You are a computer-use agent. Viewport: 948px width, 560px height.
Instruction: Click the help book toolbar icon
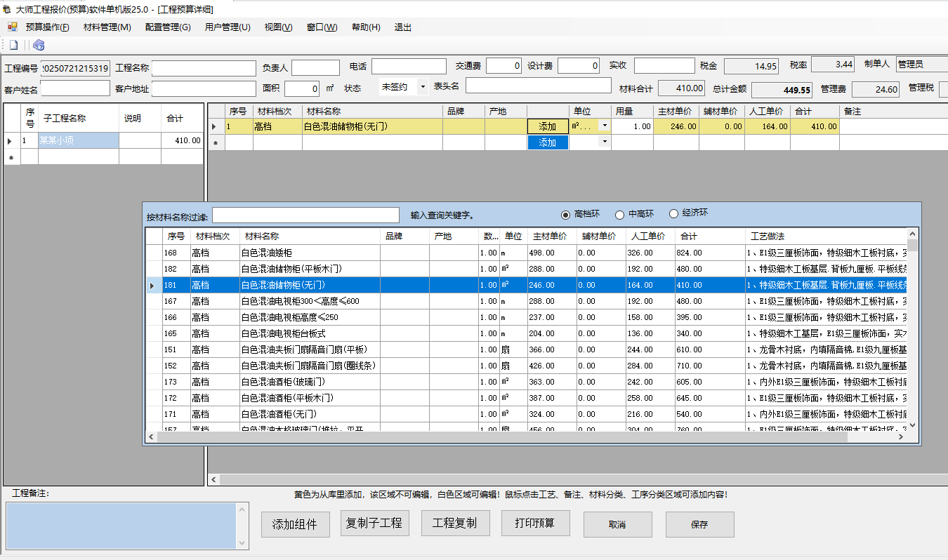(39, 45)
